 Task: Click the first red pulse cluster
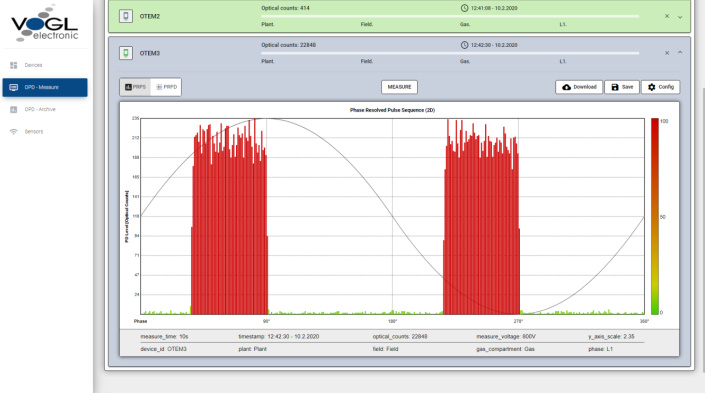[x=229, y=216]
